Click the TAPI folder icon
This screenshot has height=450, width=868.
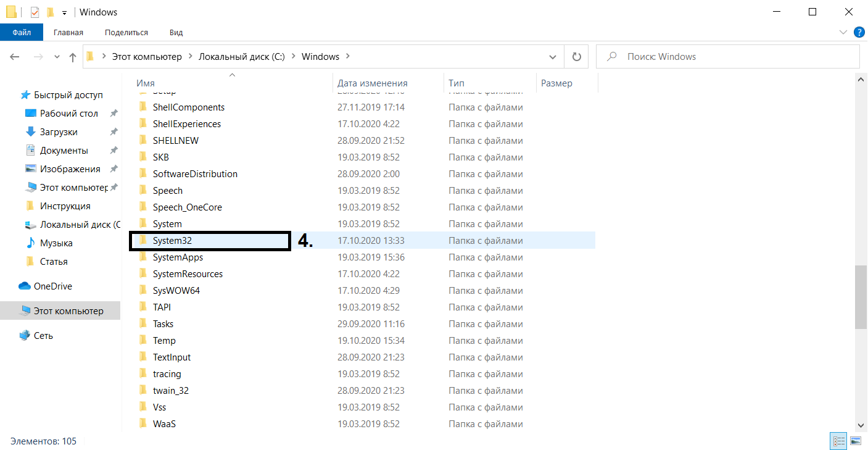143,307
